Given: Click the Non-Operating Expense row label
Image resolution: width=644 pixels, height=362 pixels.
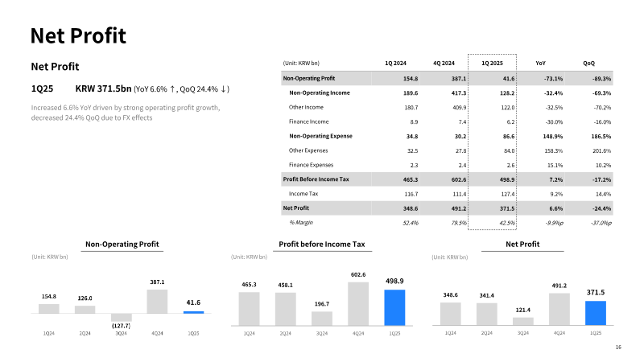Looking at the screenshot, I should [x=320, y=136].
